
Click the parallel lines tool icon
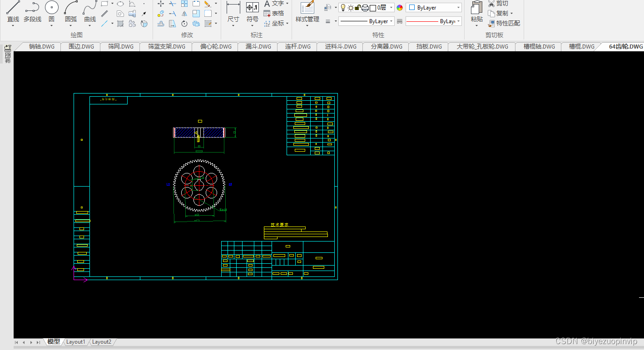[x=104, y=14]
